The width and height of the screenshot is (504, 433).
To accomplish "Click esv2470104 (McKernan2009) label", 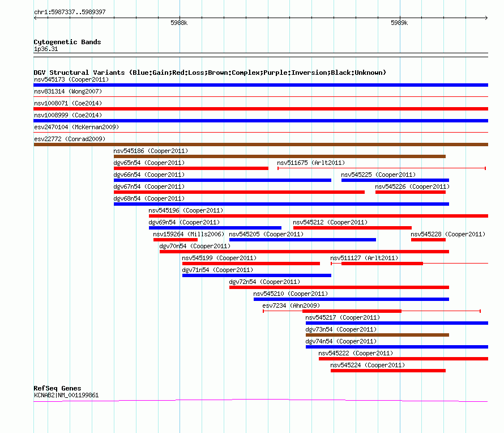I will [76, 127].
